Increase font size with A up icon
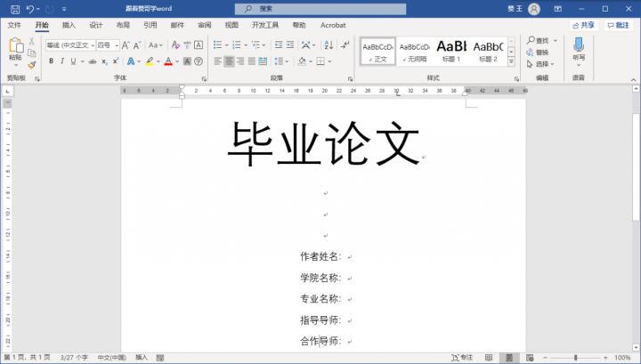The width and height of the screenshot is (641, 364). tap(126, 44)
